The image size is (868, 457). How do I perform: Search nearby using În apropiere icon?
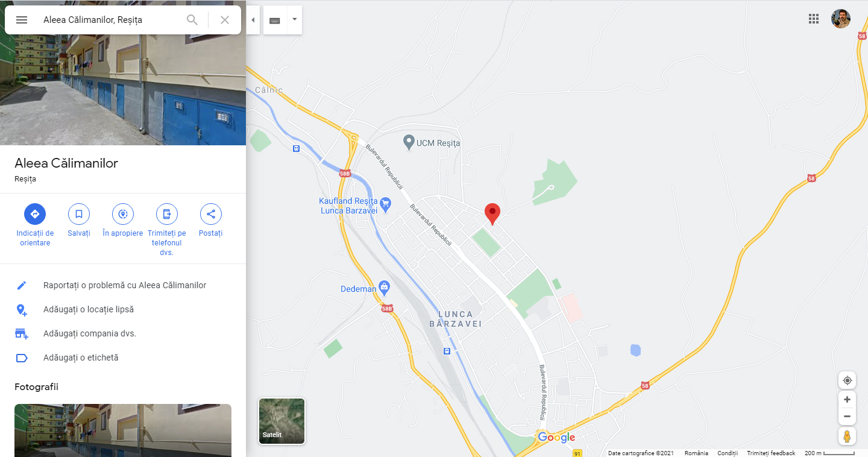pyautogui.click(x=123, y=214)
